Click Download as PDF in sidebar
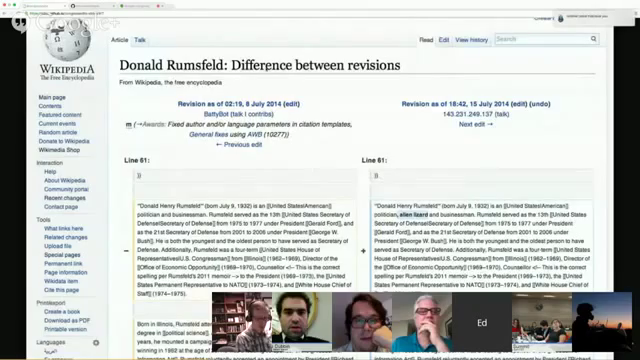The width and height of the screenshot is (640, 360). pos(67,320)
